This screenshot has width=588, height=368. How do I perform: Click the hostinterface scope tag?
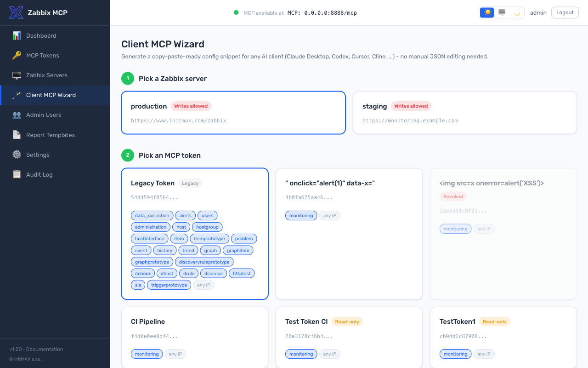(150, 238)
